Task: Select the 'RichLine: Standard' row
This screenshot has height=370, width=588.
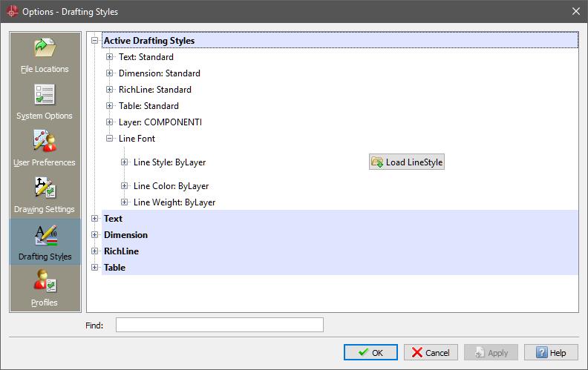Action: [155, 90]
